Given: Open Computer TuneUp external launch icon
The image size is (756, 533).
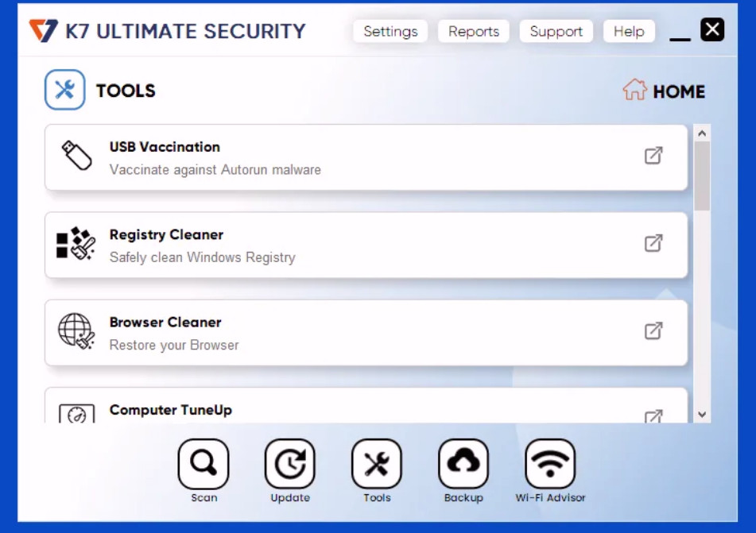Looking at the screenshot, I should click(x=653, y=416).
